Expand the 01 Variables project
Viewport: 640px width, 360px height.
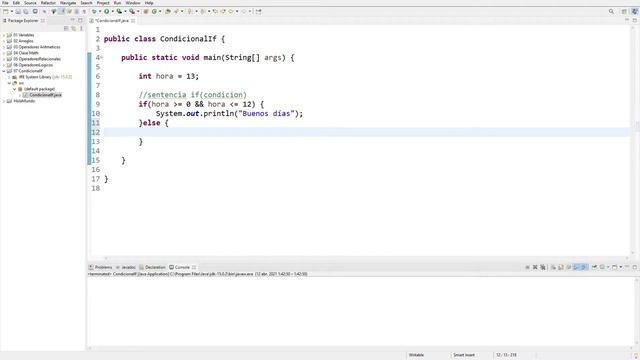coord(4,35)
